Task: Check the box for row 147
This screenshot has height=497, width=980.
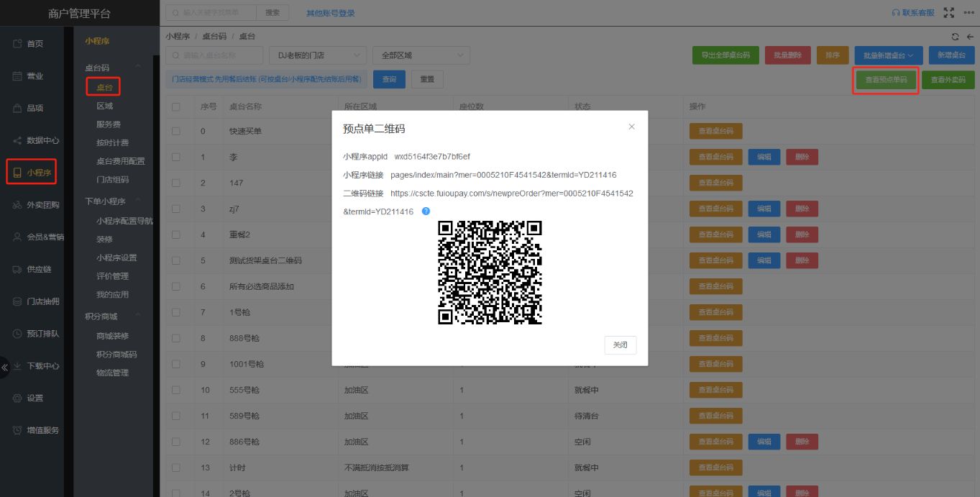Action: [176, 183]
